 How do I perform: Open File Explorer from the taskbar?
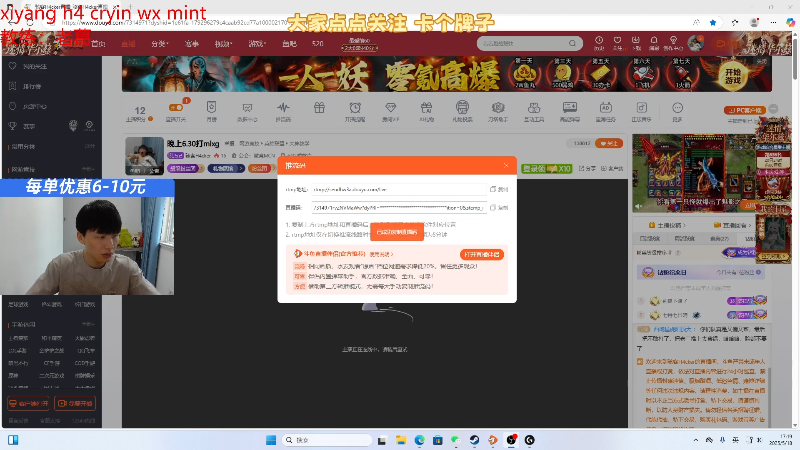(x=401, y=440)
